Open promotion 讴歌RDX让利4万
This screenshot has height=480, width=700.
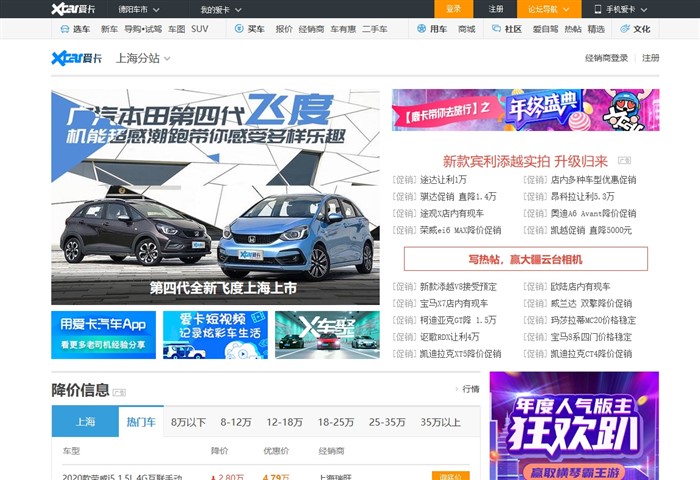pos(450,337)
